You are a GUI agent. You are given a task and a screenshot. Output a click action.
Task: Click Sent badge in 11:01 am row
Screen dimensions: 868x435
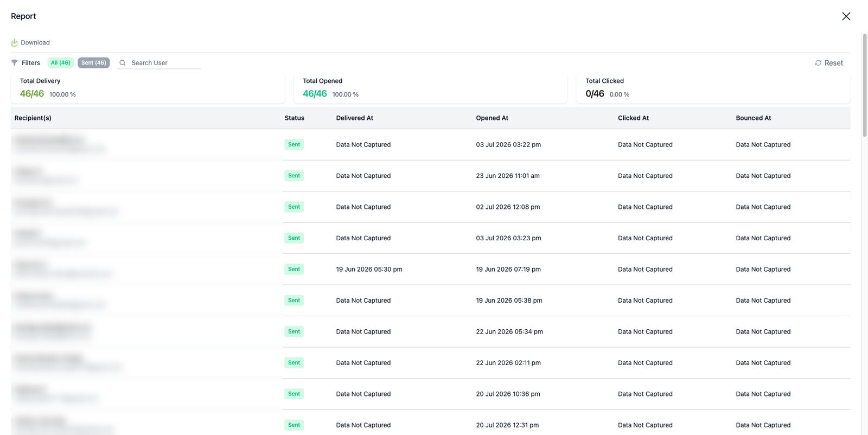pos(294,176)
